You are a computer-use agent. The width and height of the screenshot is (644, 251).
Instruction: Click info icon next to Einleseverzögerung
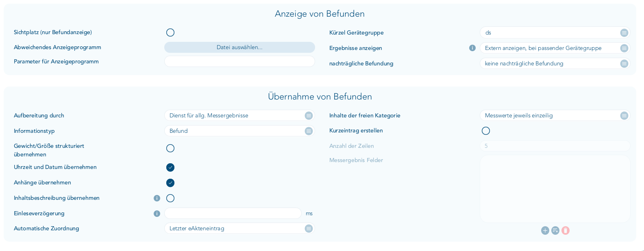click(157, 214)
